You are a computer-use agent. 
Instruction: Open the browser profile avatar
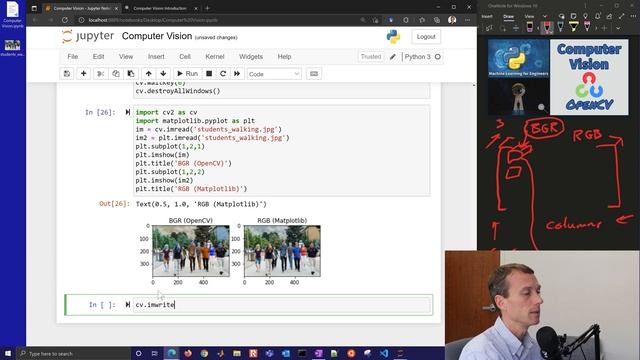[x=452, y=20]
